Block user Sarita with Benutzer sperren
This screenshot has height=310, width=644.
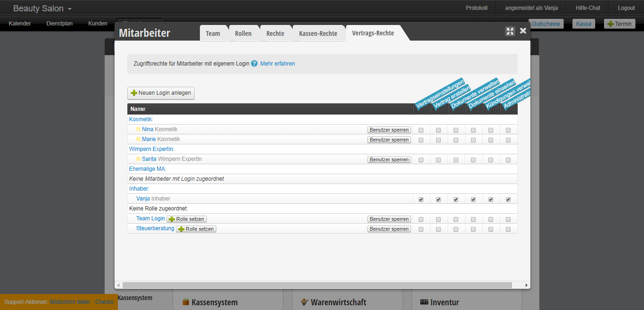pos(389,159)
